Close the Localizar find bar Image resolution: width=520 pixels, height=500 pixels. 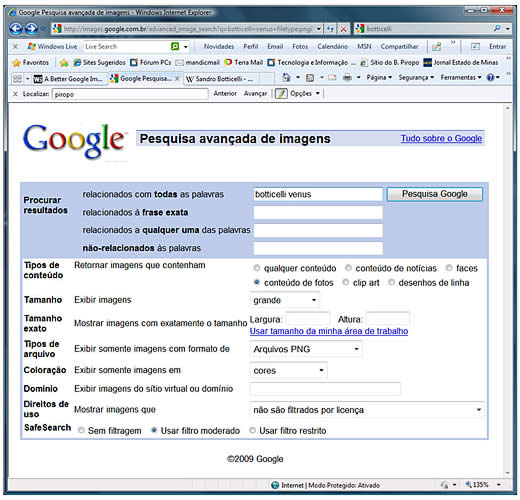[15, 94]
